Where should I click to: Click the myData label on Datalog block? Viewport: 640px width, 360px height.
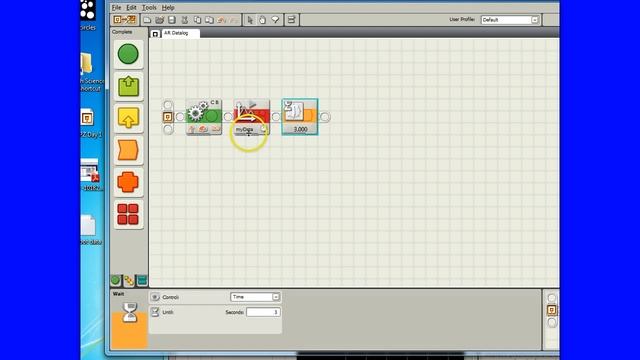pyautogui.click(x=245, y=129)
